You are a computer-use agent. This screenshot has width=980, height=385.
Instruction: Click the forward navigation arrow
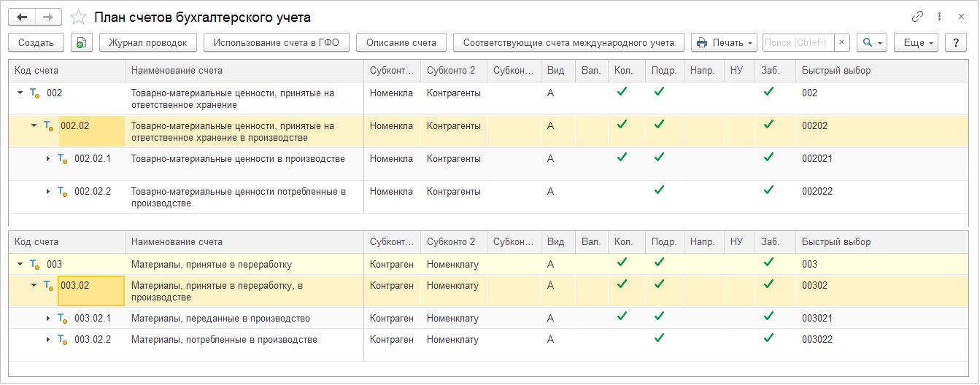pos(47,17)
